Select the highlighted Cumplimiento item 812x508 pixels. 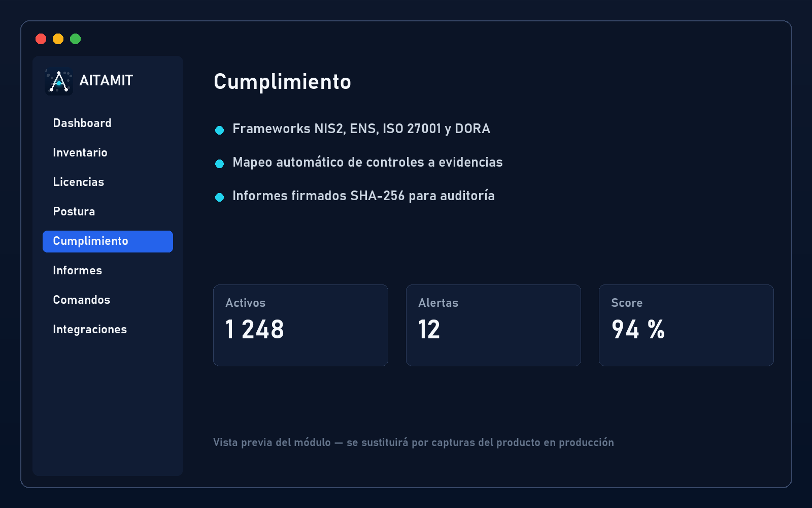pyautogui.click(x=108, y=241)
